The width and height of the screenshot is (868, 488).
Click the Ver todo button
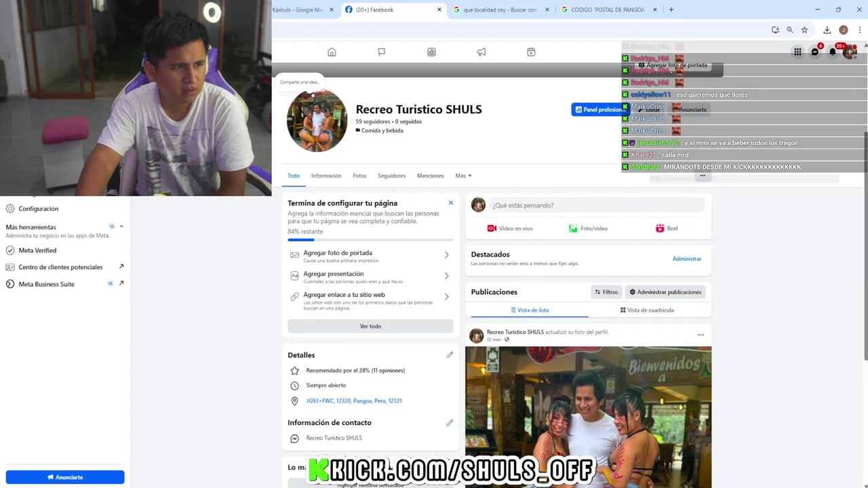[370, 326]
